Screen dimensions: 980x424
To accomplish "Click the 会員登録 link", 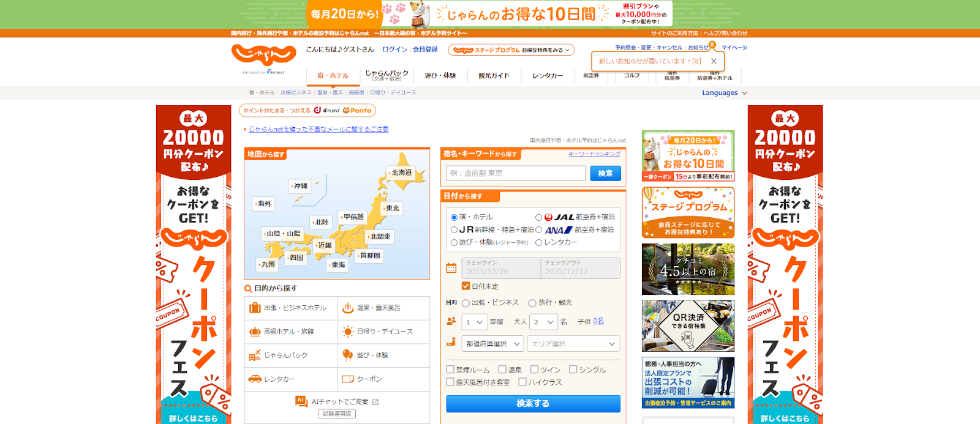I will pyautogui.click(x=425, y=50).
